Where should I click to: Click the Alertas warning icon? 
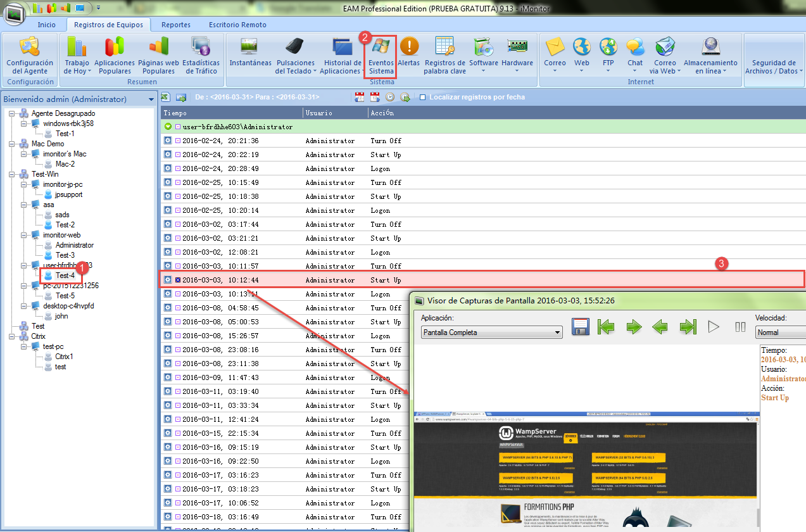pyautogui.click(x=409, y=47)
